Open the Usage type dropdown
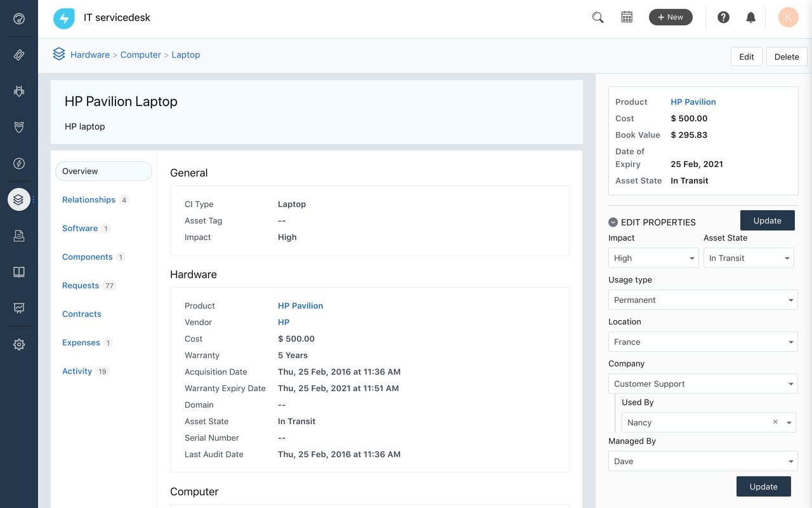The image size is (812, 508). point(703,300)
